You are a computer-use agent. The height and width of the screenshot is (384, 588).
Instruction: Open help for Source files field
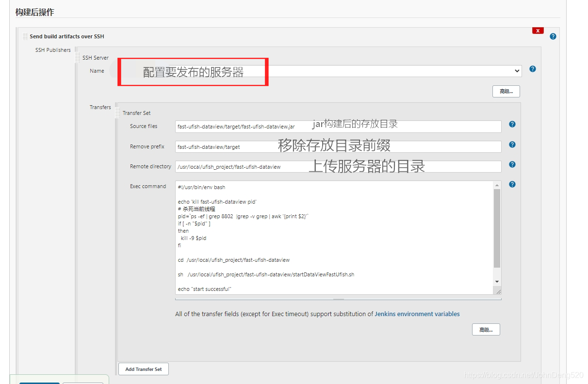coord(512,125)
